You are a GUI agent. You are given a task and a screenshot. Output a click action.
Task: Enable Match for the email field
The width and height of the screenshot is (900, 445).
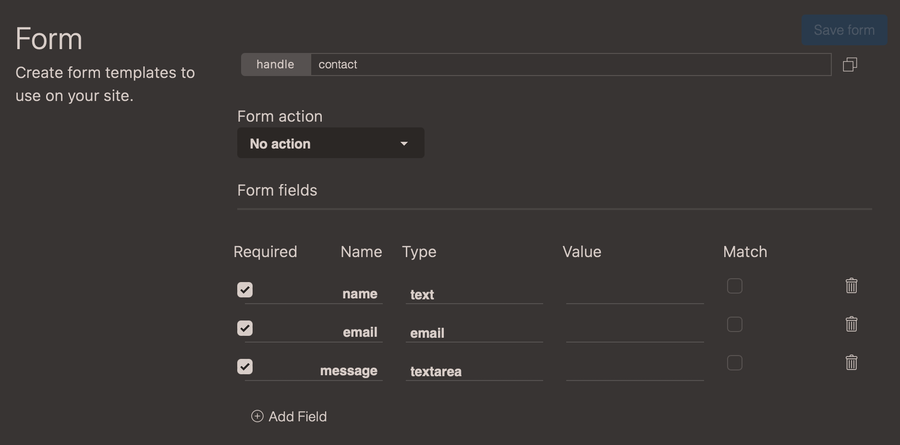click(x=734, y=324)
